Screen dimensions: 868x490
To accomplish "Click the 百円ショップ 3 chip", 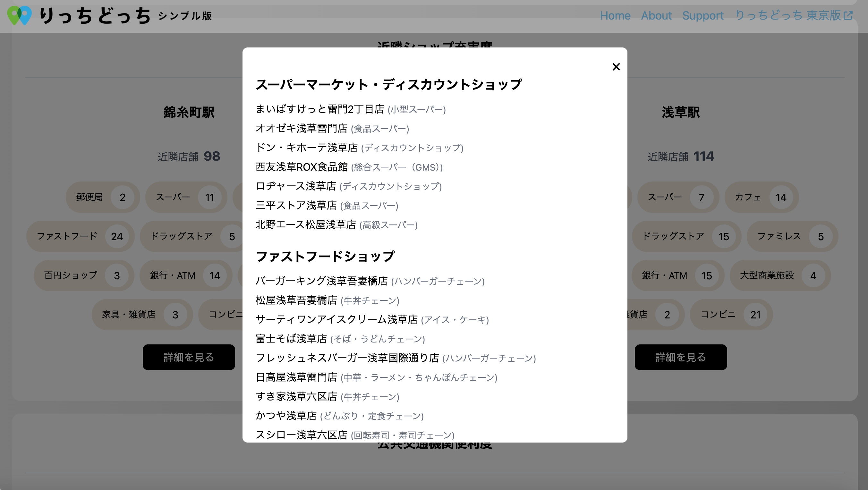I will [84, 275].
